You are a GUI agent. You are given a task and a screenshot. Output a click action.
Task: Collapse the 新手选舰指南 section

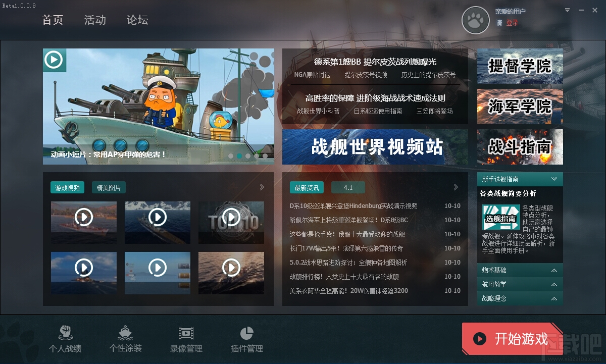(554, 179)
